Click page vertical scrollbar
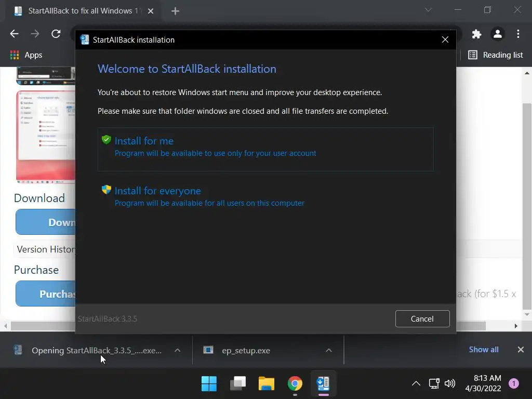The width and height of the screenshot is (532, 399). tap(527, 205)
